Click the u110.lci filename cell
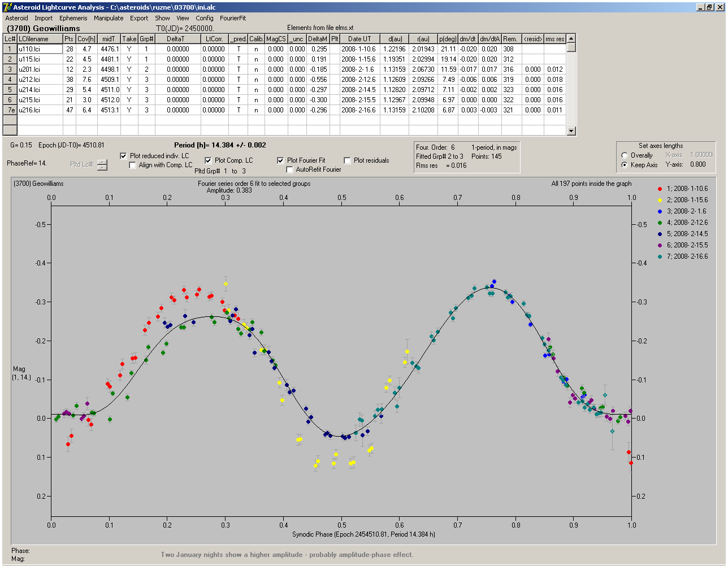728x566 pixels. pos(40,49)
